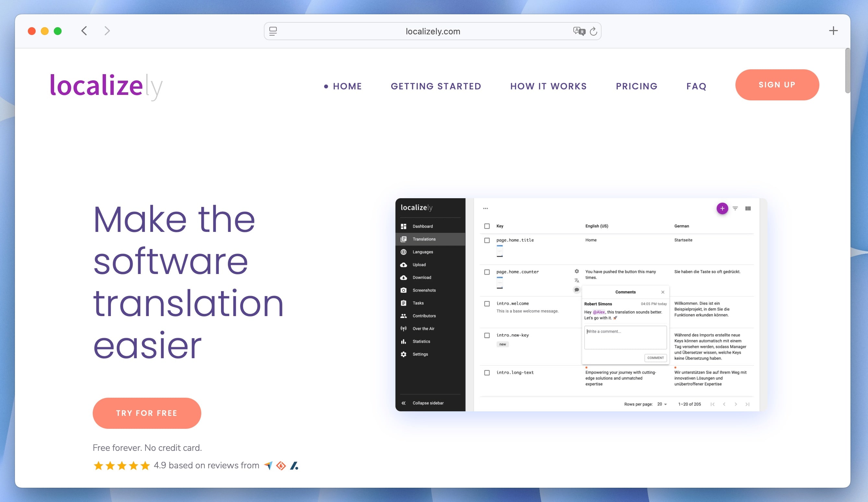Open screenshot thumbnail under page.home.counter
The image size is (868, 502).
click(499, 282)
